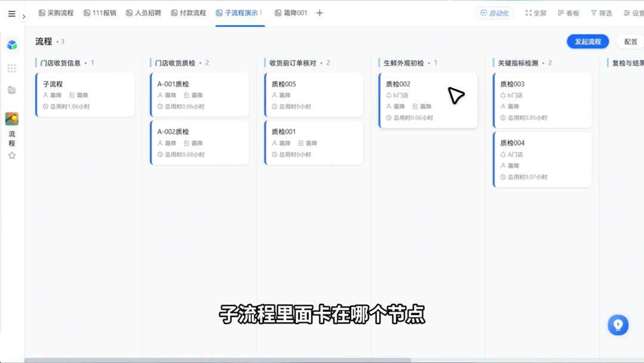This screenshot has width=644, height=363.
Task: Favorite this app with the star icon
Action: (x=12, y=155)
